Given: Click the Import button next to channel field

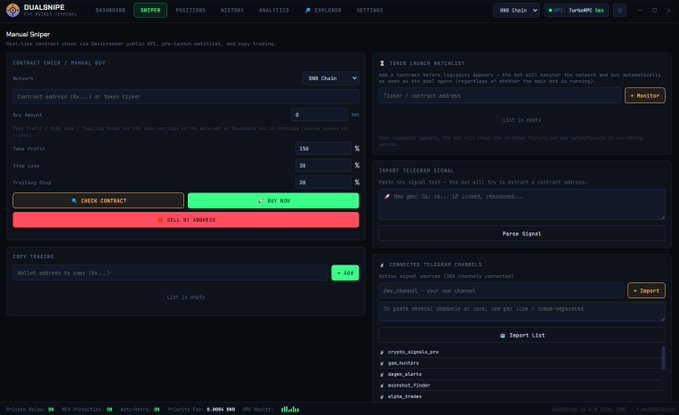Looking at the screenshot, I should 646,291.
